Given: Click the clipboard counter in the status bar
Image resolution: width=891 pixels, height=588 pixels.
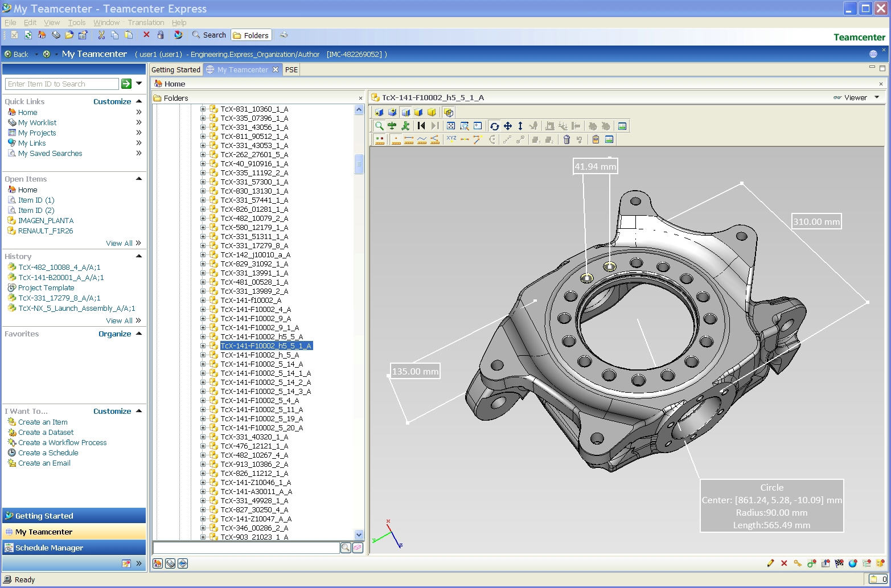Looking at the screenshot, I should point(877,579).
